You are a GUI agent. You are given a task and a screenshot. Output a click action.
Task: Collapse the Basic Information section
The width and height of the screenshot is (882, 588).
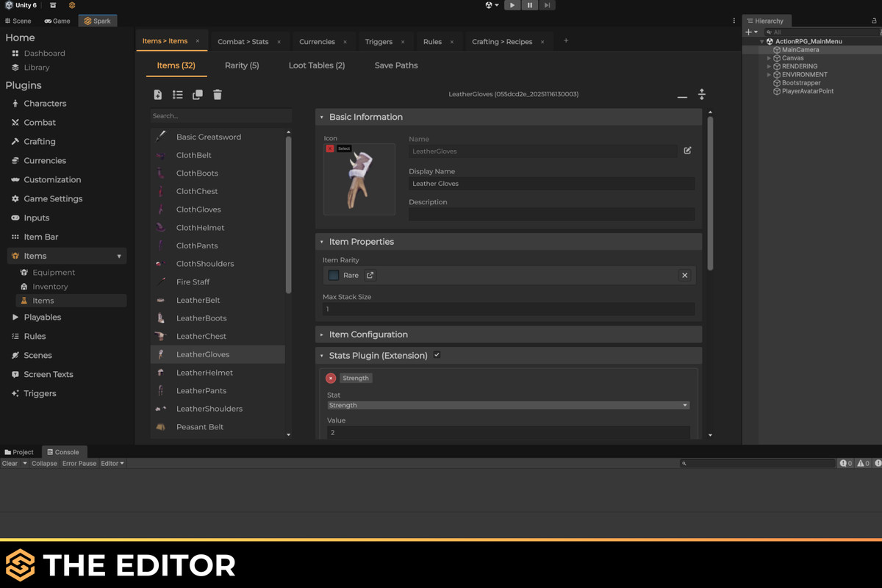tap(321, 116)
